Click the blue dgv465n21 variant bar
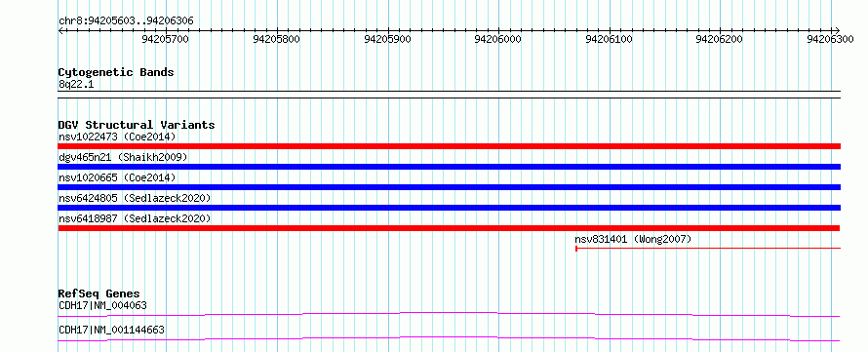Image resolution: width=868 pixels, height=352 pixels. click(450, 167)
